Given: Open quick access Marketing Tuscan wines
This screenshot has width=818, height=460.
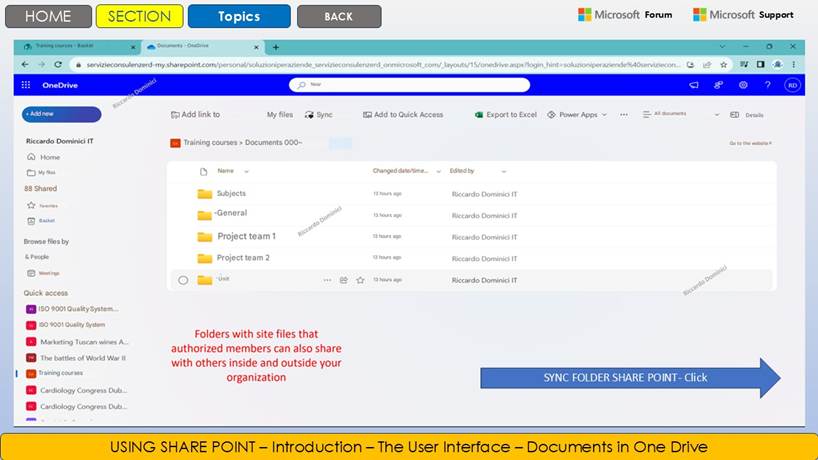Looking at the screenshot, I should tap(77, 342).
